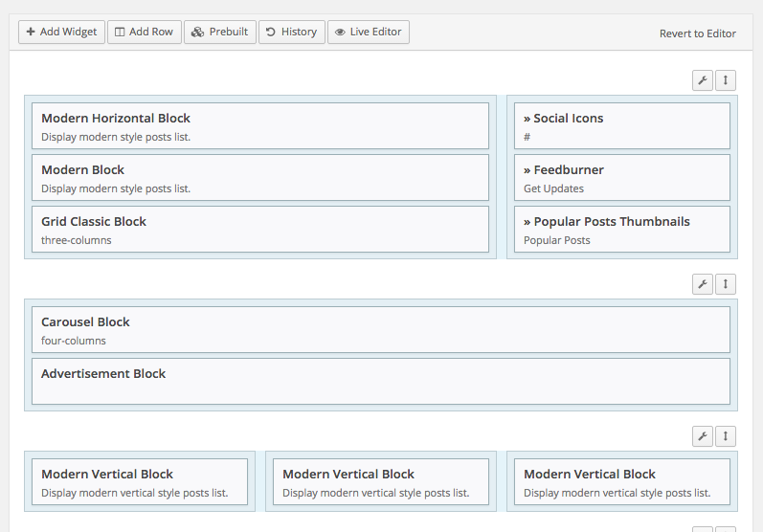Screen dimensions: 763x532
Task: Open the History button
Action: pyautogui.click(x=292, y=33)
